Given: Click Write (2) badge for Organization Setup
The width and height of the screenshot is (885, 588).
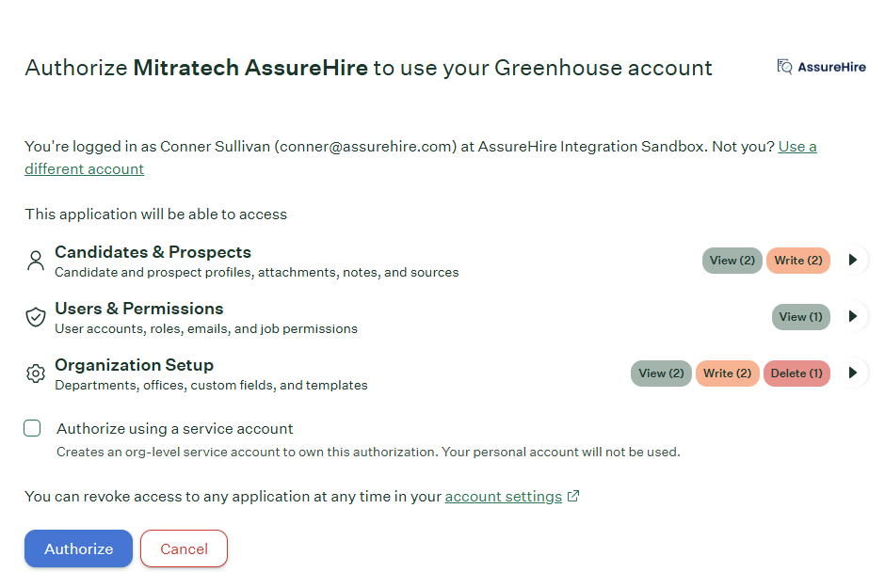Looking at the screenshot, I should [x=727, y=373].
